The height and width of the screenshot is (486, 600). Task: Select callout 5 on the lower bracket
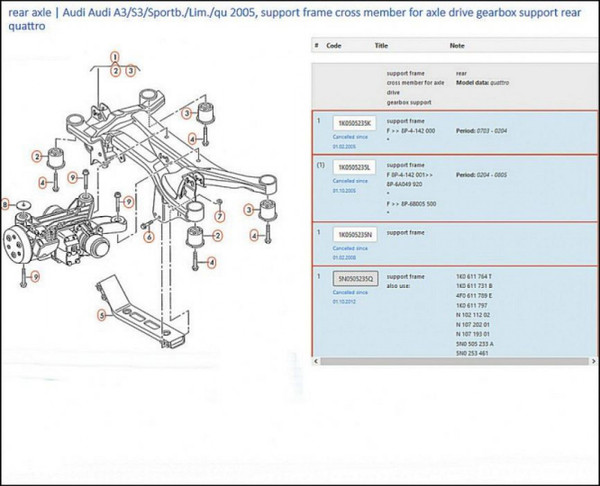pos(101,316)
